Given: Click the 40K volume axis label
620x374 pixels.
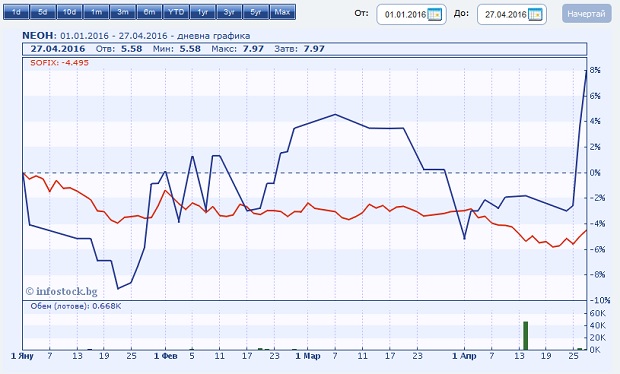Looking at the screenshot, I should (597, 326).
